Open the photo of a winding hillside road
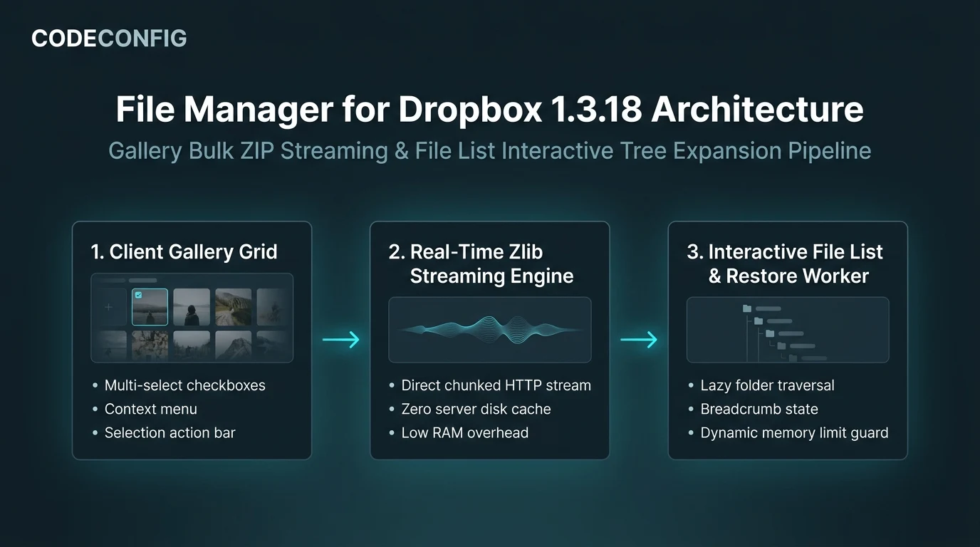 coord(234,307)
